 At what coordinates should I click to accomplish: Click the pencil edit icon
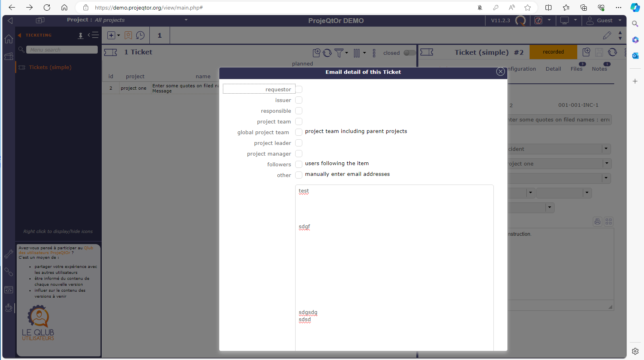(607, 36)
